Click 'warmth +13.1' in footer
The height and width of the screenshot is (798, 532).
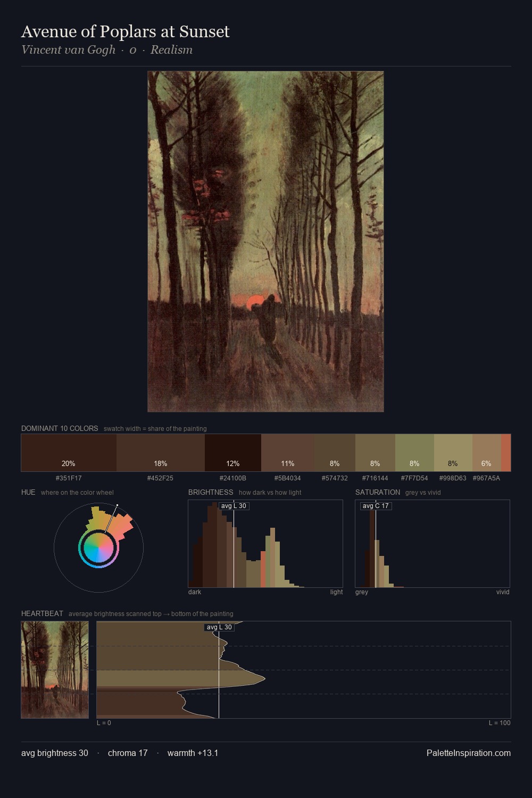coord(193,753)
